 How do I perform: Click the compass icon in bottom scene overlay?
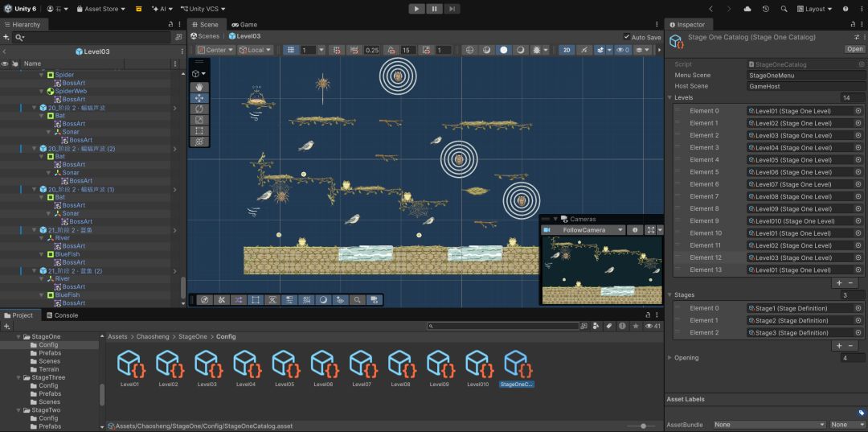204,299
